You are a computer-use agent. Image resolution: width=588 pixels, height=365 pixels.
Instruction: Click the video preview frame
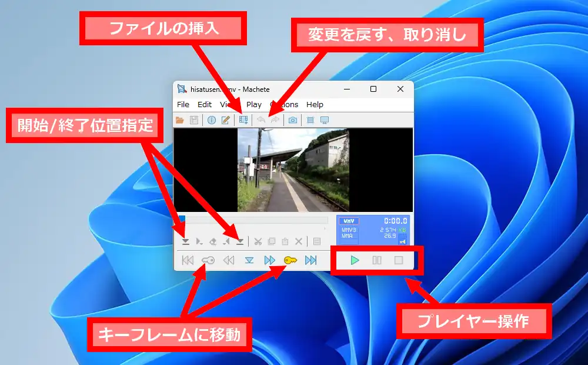click(x=293, y=170)
